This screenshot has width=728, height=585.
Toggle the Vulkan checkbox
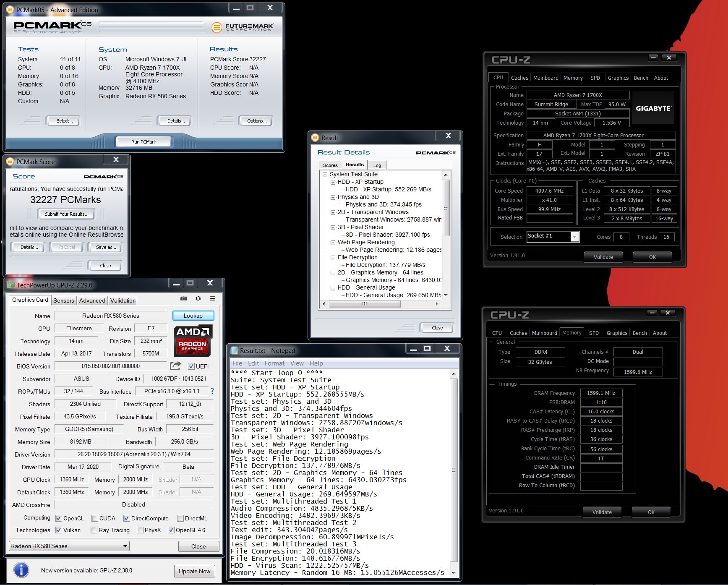(x=59, y=530)
